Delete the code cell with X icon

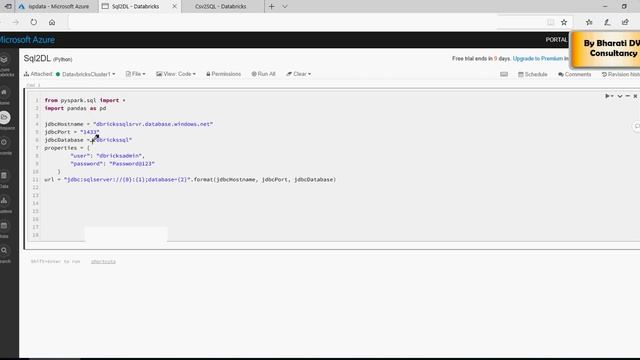[x=635, y=96]
